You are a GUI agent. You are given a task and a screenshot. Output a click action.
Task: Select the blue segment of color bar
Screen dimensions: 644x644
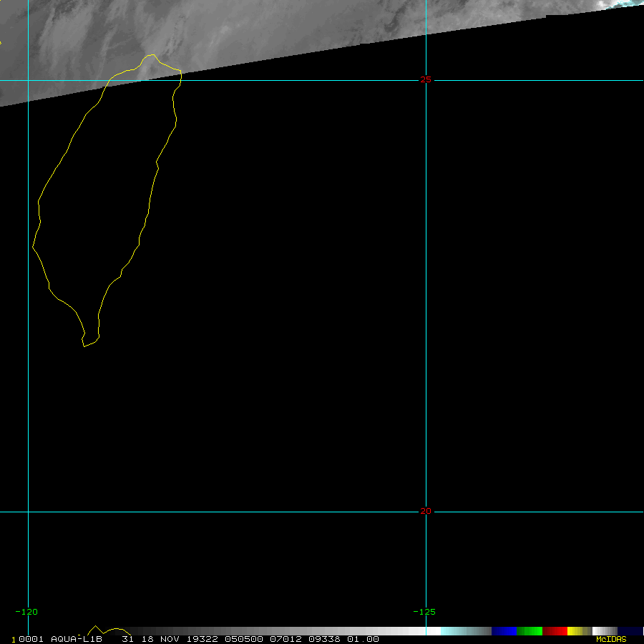[x=504, y=631]
